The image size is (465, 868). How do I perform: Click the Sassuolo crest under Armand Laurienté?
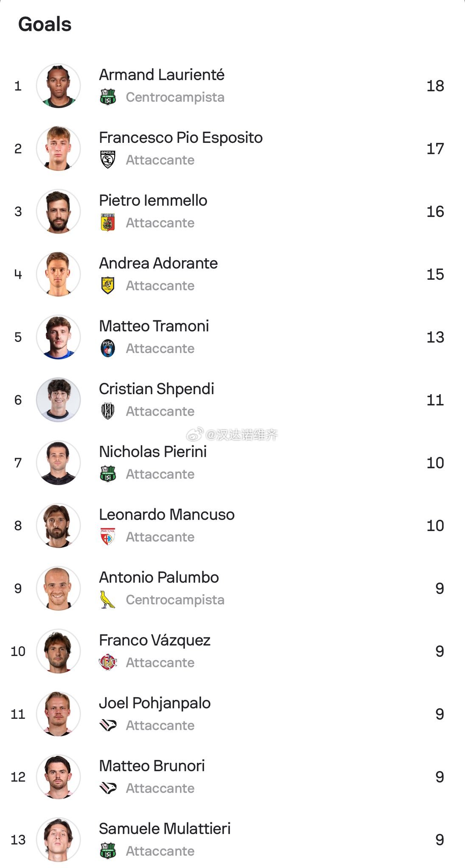(x=108, y=97)
